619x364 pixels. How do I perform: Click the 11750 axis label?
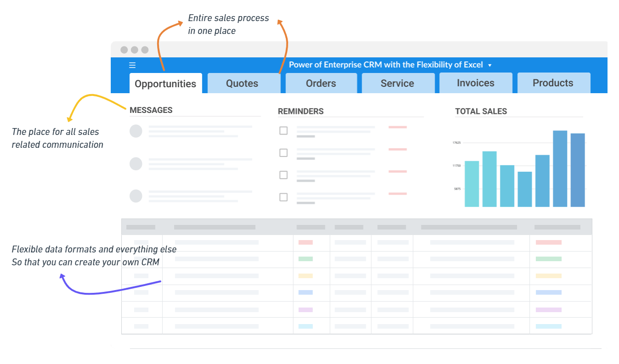(456, 166)
